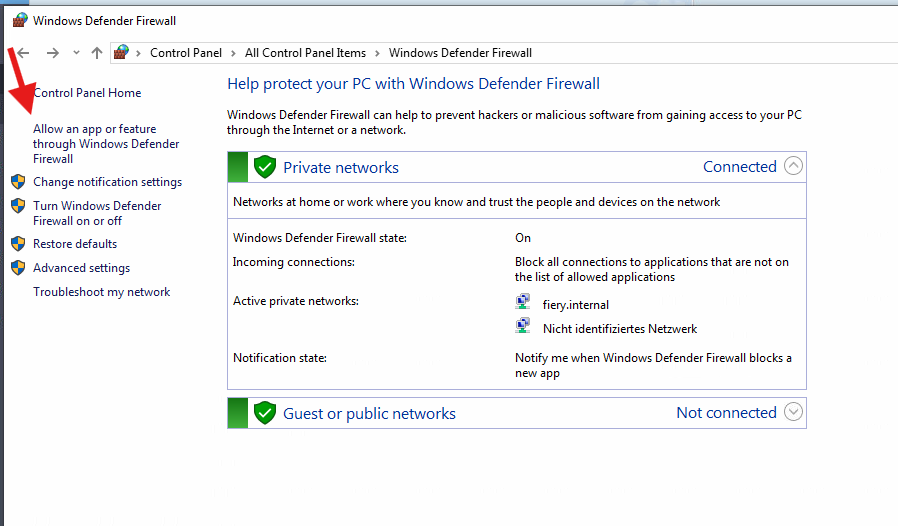The image size is (898, 526).
Task: Click the Back navigation arrow
Action: (x=23, y=53)
